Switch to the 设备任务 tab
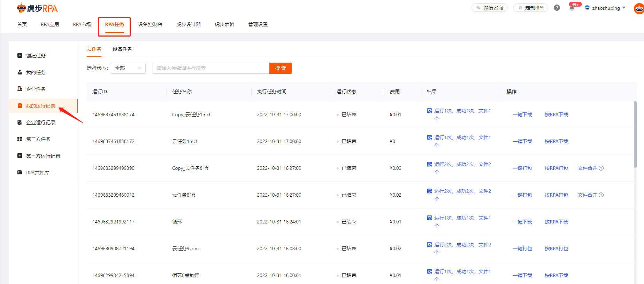This screenshot has width=644, height=284. pyautogui.click(x=122, y=49)
